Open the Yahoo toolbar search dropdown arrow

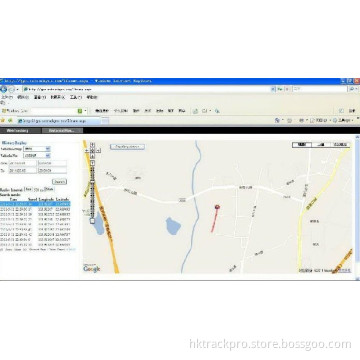[x=85, y=111]
